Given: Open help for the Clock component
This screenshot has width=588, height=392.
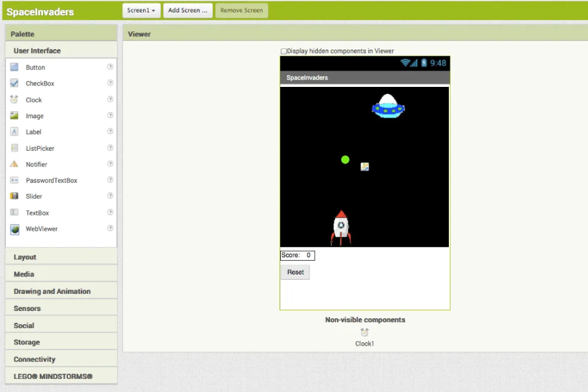Looking at the screenshot, I should [110, 99].
